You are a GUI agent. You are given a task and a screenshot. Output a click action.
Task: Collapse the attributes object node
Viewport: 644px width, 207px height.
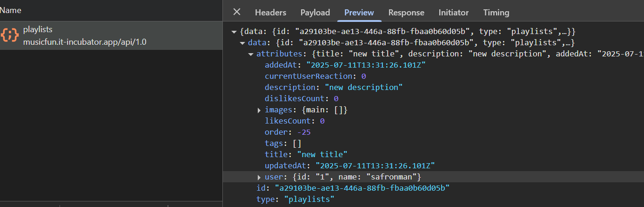point(251,55)
